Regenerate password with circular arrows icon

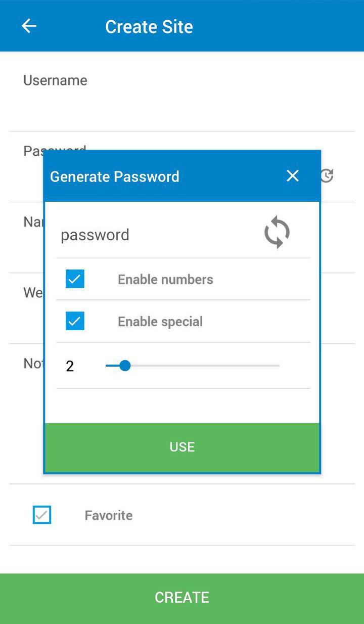tap(277, 232)
